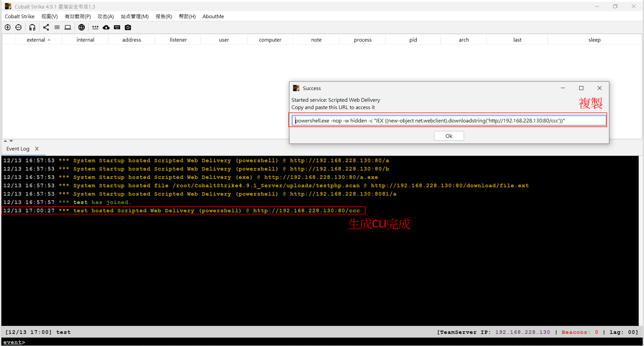Image resolution: width=644 pixels, height=346 pixels.
Task: Click 'Started service: Scripted Web Delivery' text
Action: point(336,100)
